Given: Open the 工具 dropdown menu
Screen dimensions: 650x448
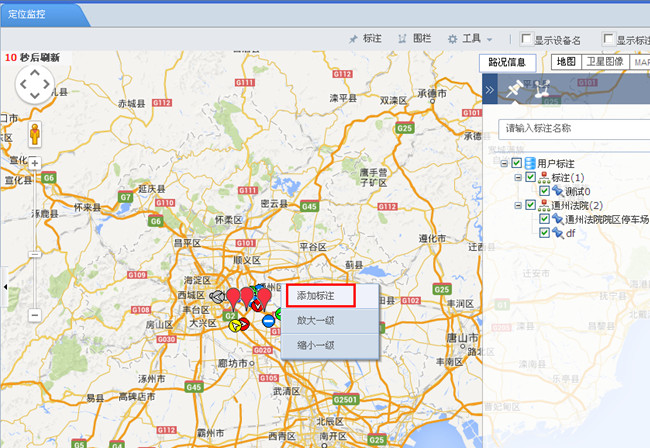Looking at the screenshot, I should [x=469, y=39].
